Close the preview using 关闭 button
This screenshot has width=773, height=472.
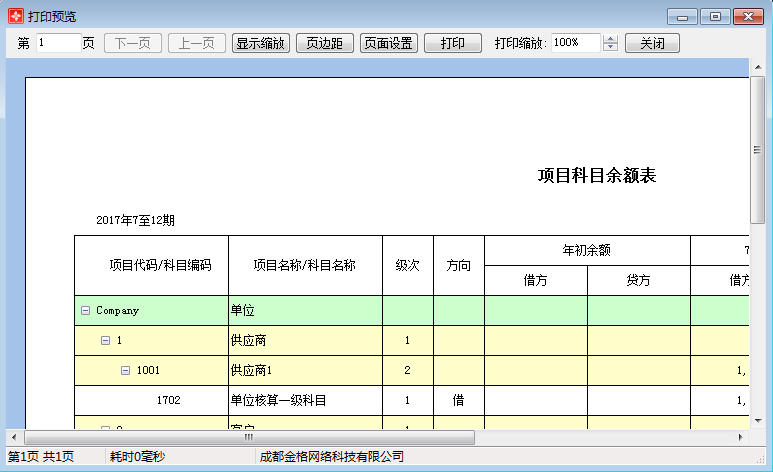click(x=652, y=43)
